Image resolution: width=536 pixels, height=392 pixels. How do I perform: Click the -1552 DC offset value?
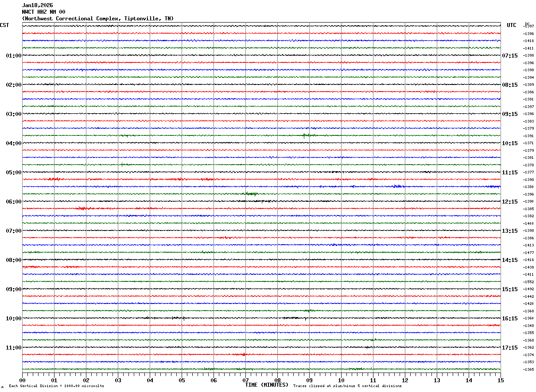click(x=528, y=282)
